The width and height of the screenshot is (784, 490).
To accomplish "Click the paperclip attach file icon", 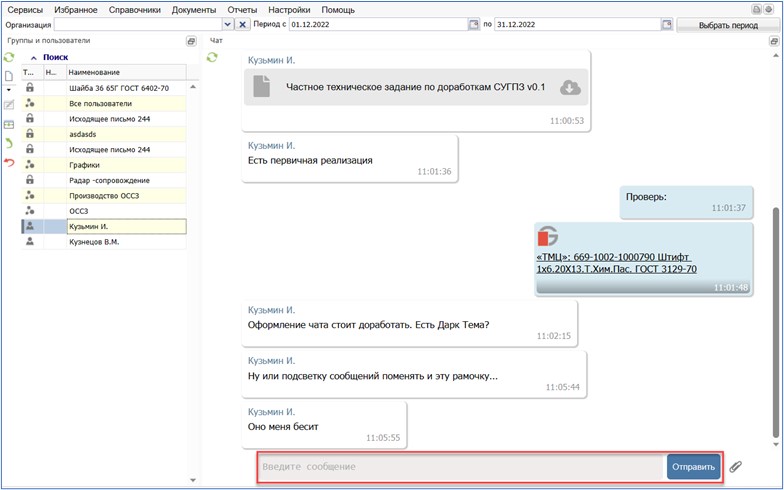I will coord(735,467).
